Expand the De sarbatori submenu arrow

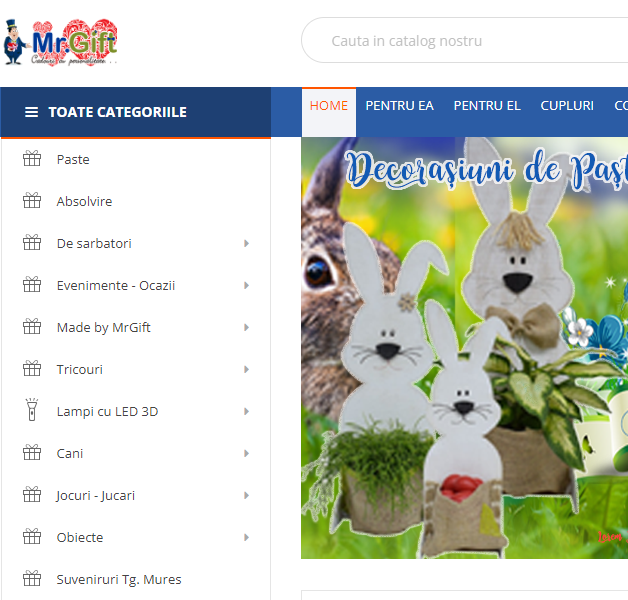pyautogui.click(x=246, y=244)
